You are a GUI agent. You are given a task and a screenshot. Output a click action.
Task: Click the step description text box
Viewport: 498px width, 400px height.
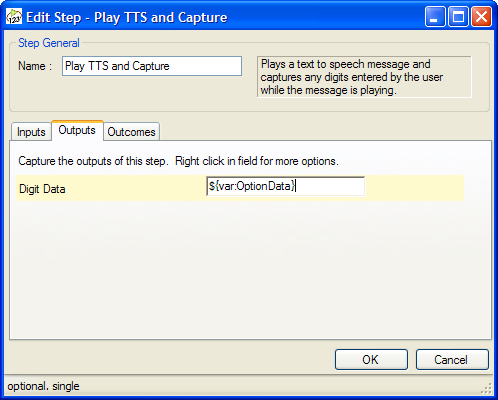(364, 77)
